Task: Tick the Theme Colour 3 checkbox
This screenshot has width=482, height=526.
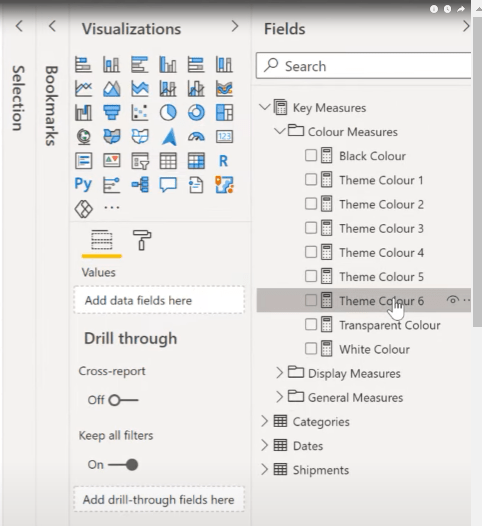Action: (311, 228)
